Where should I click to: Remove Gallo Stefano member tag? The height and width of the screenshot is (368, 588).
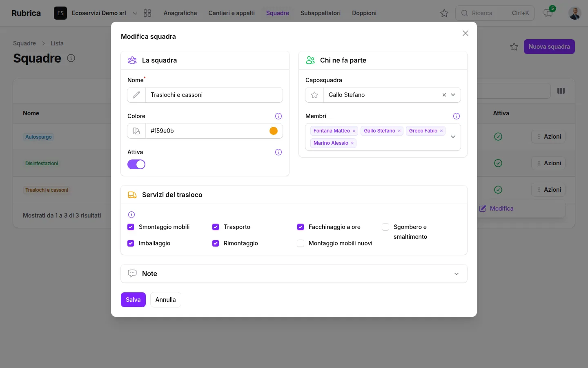coord(399,131)
